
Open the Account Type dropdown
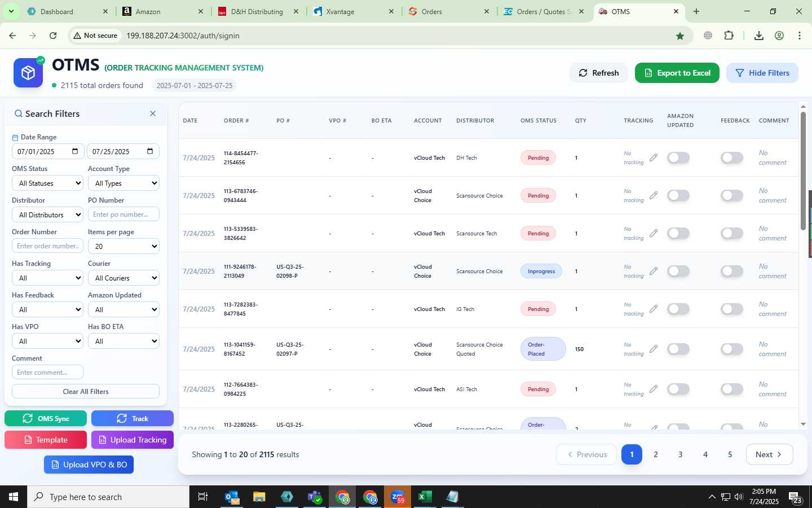click(x=123, y=183)
